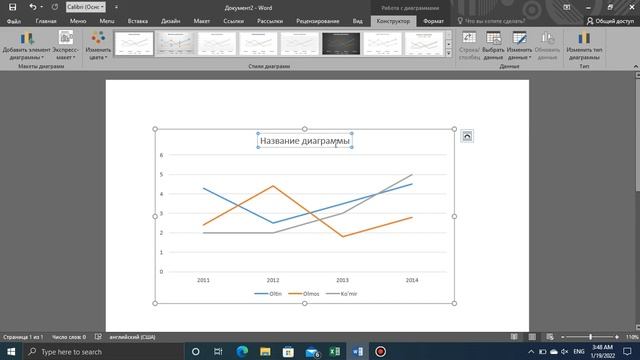The width and height of the screenshot is (640, 360).
Task: Expand the chart styles gallery
Action: click(x=449, y=53)
